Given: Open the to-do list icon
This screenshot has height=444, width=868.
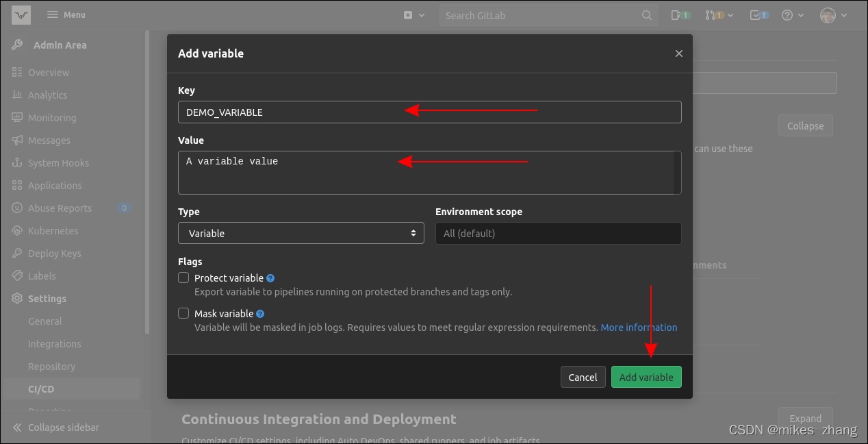Looking at the screenshot, I should point(759,15).
